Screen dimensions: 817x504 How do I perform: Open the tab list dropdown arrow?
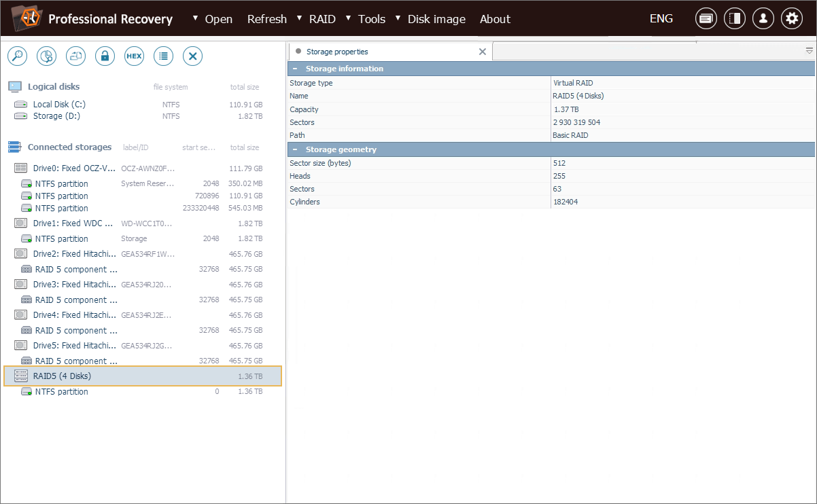809,51
